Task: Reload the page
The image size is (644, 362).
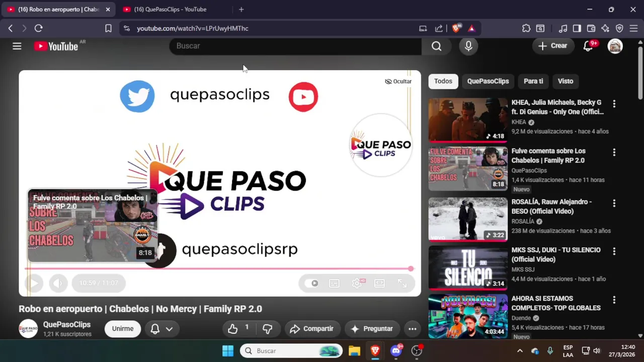Action: [x=38, y=29]
